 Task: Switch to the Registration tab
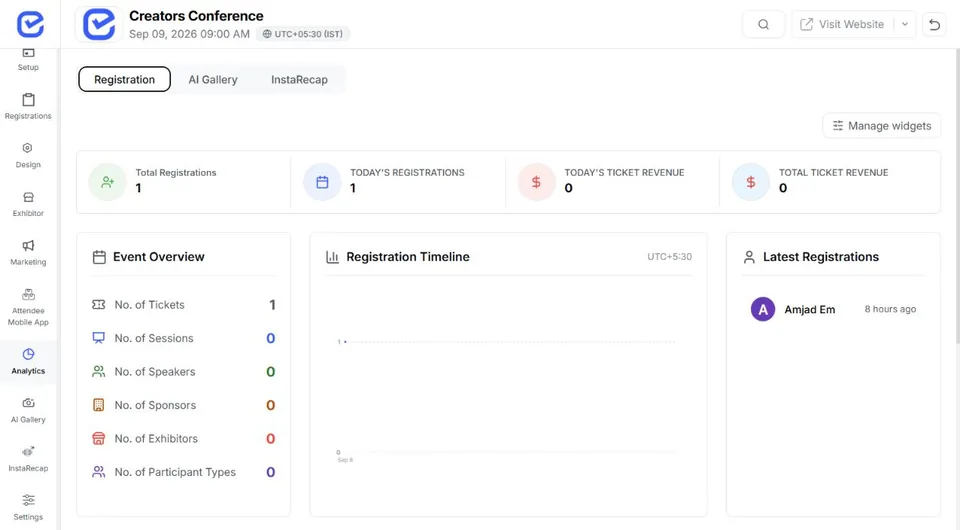point(124,80)
